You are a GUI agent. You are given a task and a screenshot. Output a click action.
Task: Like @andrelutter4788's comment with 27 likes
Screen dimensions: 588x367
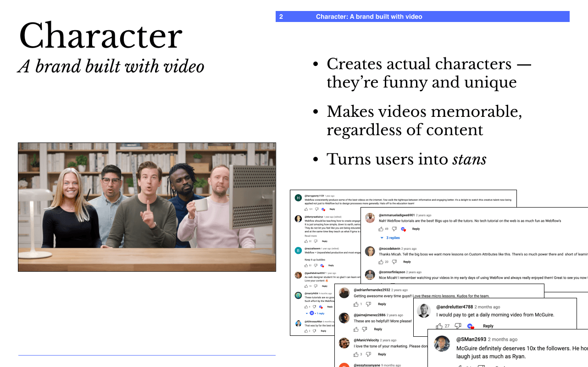(x=440, y=326)
